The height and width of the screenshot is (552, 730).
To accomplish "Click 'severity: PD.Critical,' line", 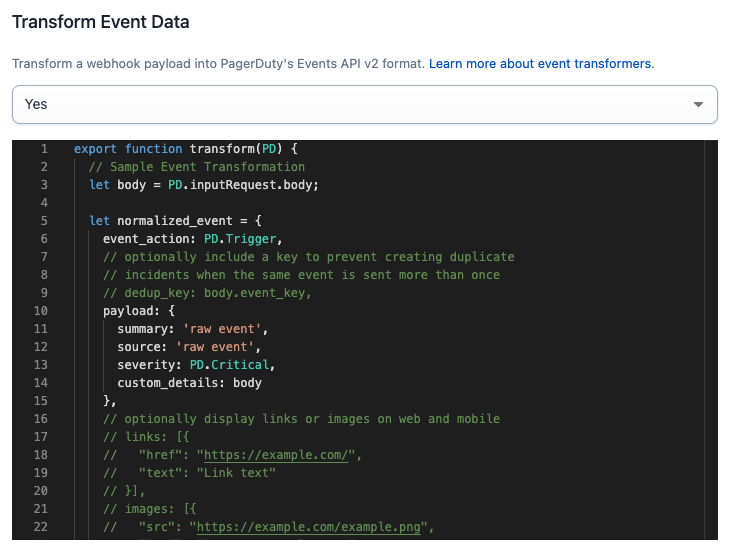I will [196, 365].
